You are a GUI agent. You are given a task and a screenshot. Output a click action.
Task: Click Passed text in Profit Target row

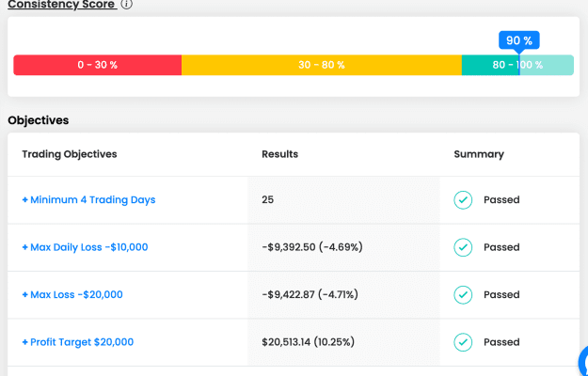[501, 342]
